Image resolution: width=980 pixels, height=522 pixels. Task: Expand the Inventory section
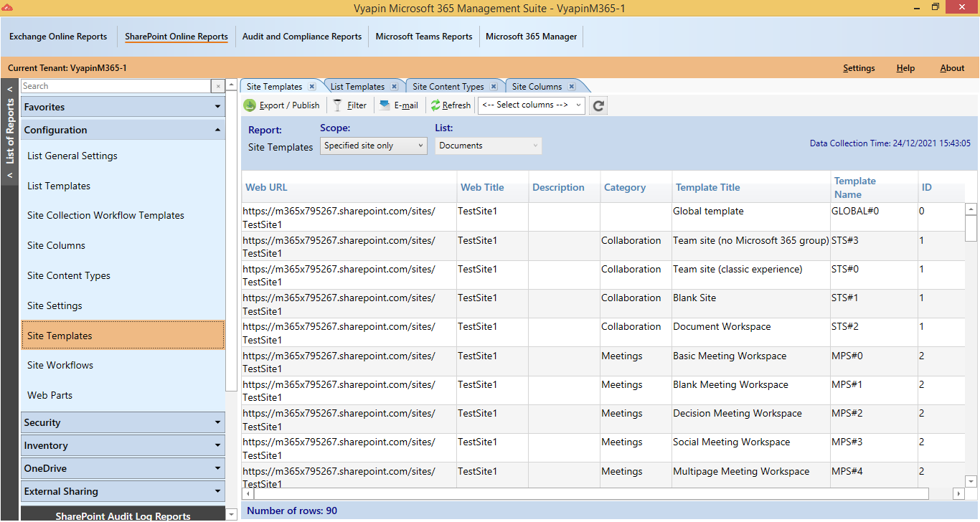tap(123, 445)
